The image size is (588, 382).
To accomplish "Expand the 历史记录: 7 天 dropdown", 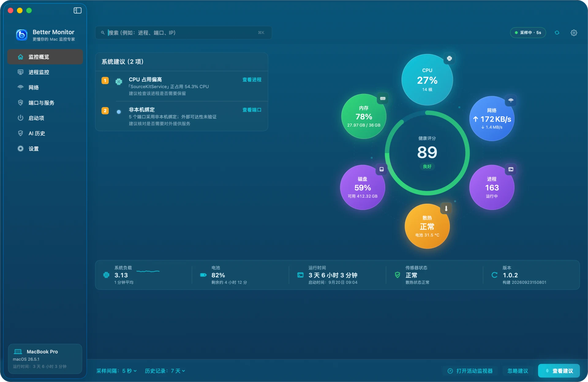I will 165,371.
